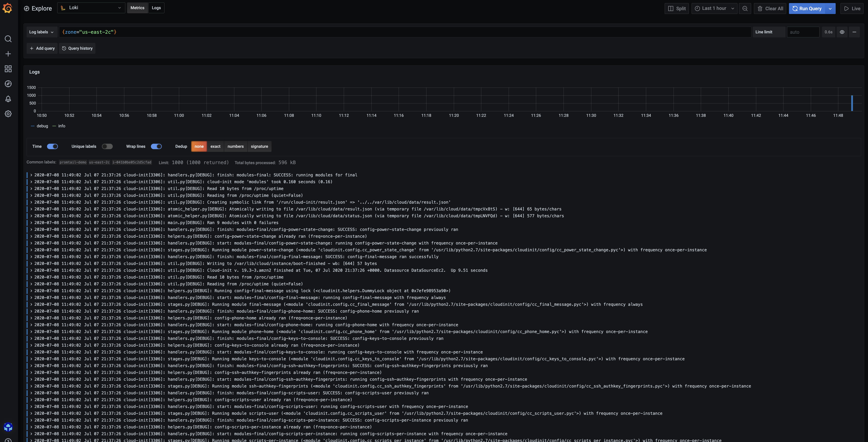Image resolution: width=868 pixels, height=442 pixels.
Task: Remove the query with the minus icon
Action: (855, 32)
